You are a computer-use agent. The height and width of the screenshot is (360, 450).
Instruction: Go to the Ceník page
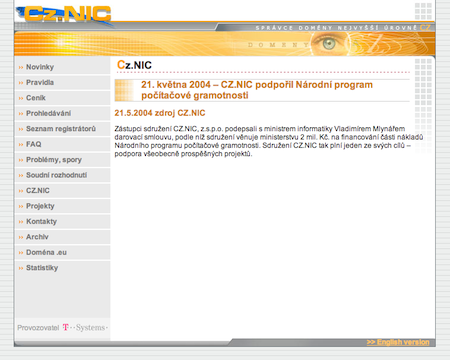point(36,98)
